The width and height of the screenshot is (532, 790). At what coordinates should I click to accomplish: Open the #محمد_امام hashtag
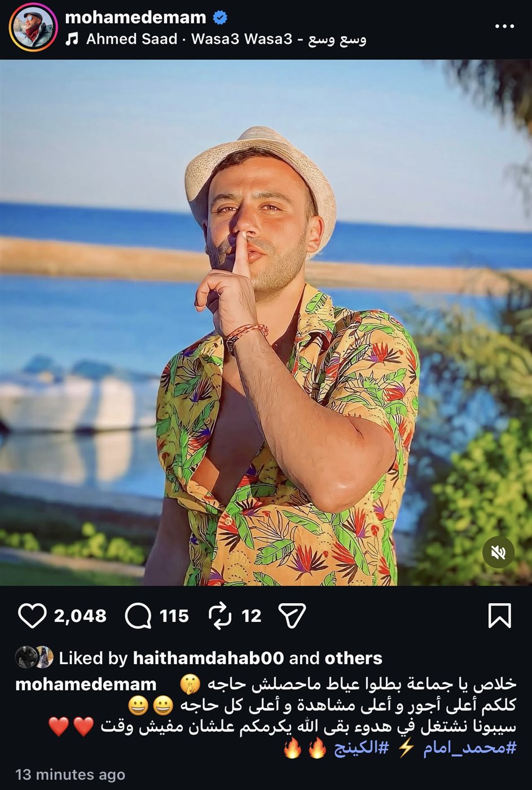469,748
